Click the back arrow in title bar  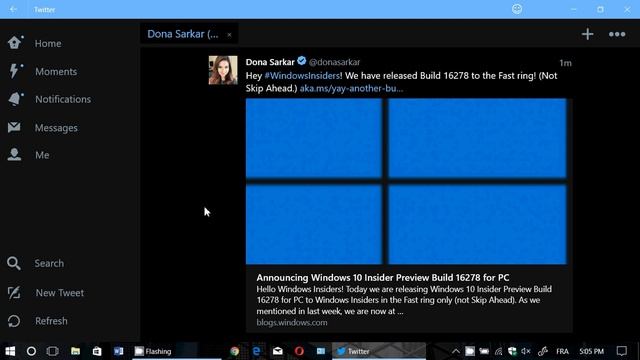click(x=13, y=9)
